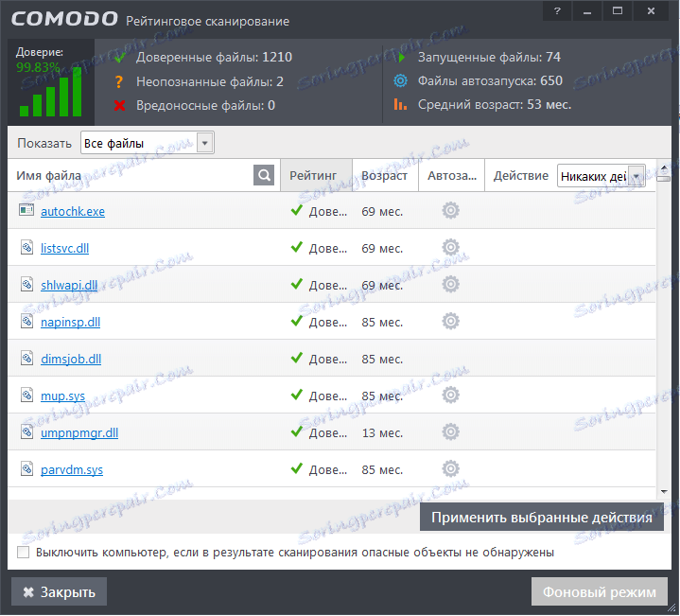This screenshot has width=680, height=616.
Task: Open the napinsp.dll file link
Action: 70,323
